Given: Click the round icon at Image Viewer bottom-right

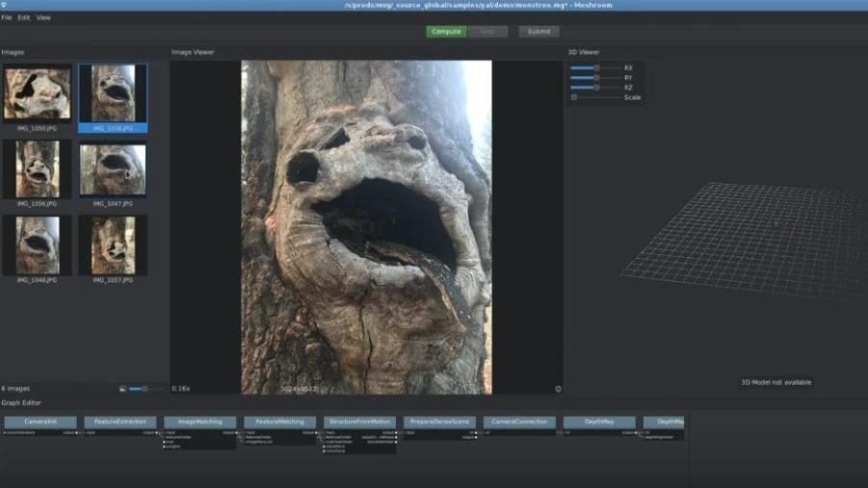Looking at the screenshot, I should pyautogui.click(x=558, y=389).
